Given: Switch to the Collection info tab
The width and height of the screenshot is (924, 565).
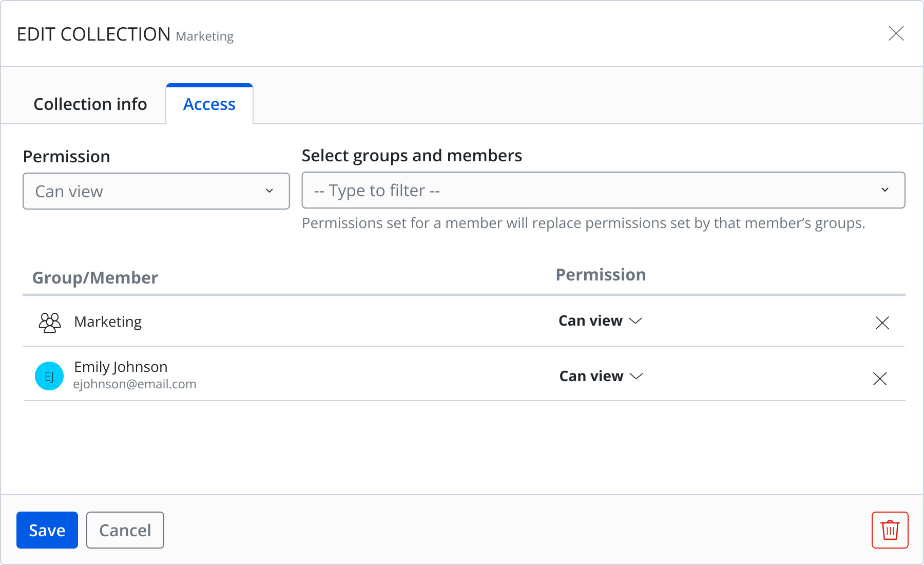Looking at the screenshot, I should (x=90, y=104).
